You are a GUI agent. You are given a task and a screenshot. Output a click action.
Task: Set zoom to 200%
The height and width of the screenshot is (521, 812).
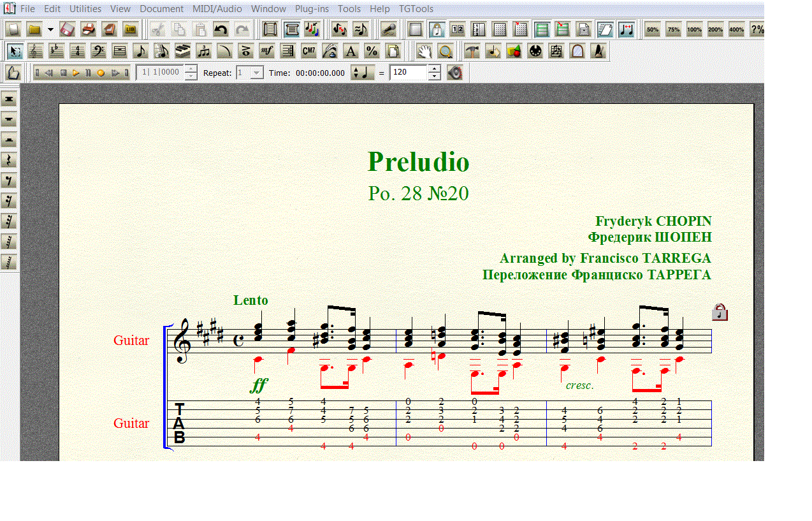(716, 29)
